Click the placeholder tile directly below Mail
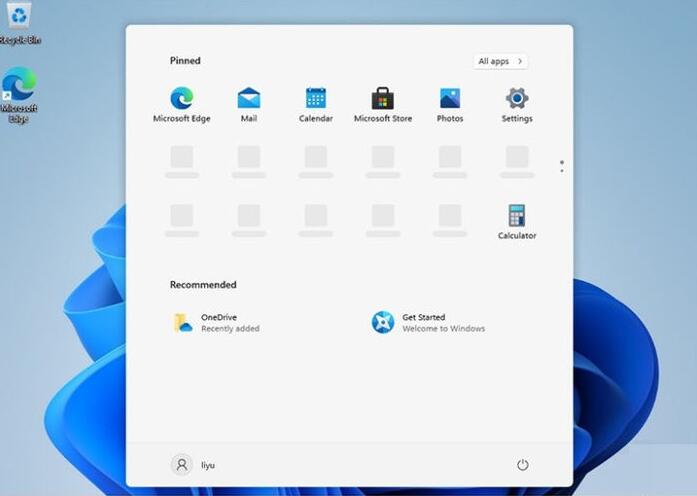Image resolution: width=697 pixels, height=496 pixels. point(249,158)
